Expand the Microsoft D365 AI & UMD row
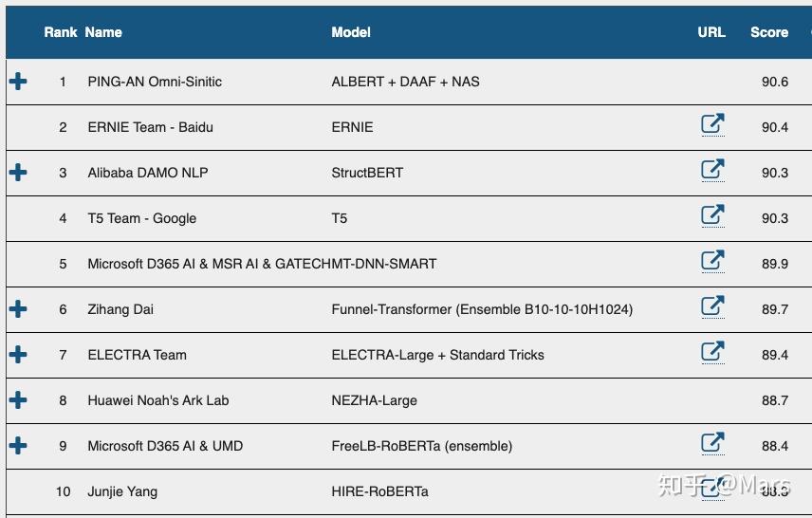Screen dimensions: 812x518 coord(18,446)
